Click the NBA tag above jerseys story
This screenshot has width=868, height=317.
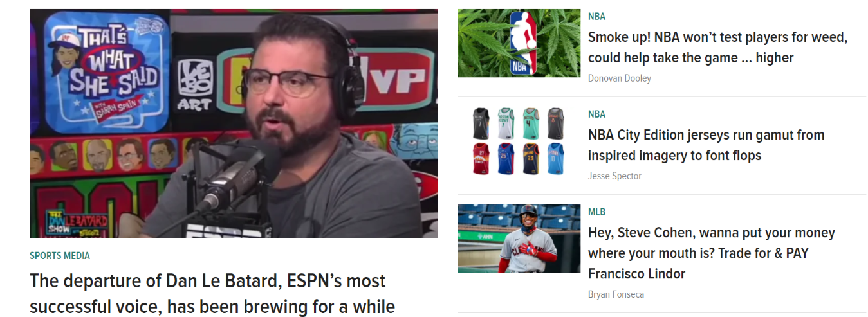click(x=596, y=114)
